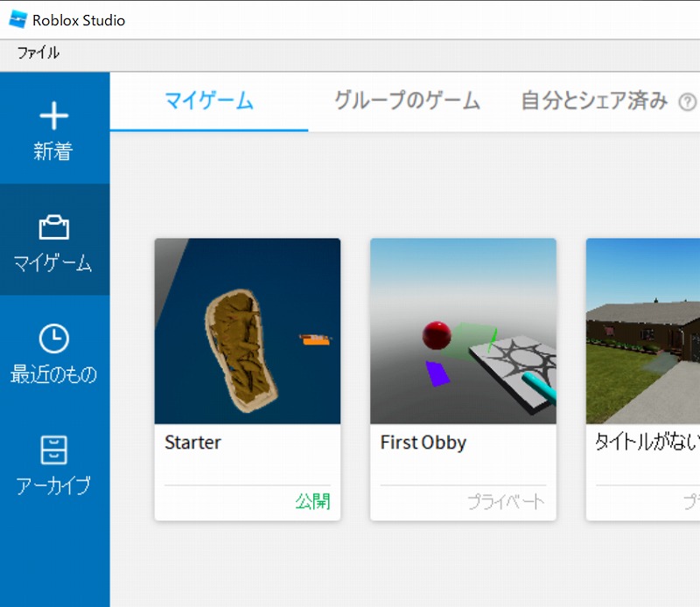Open the 最近のもの clock icon
700x607 pixels.
[54, 338]
